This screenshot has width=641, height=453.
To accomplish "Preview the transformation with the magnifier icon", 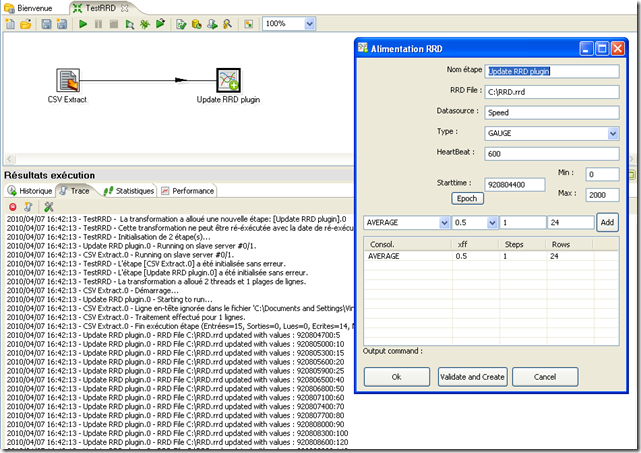I will pyautogui.click(x=130, y=25).
